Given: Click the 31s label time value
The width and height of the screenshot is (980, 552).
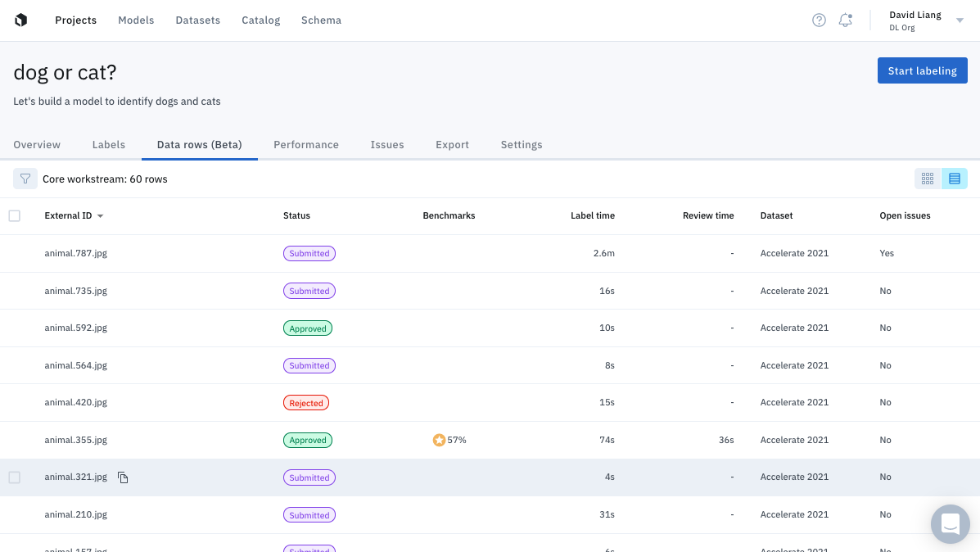Looking at the screenshot, I should 607,514.
